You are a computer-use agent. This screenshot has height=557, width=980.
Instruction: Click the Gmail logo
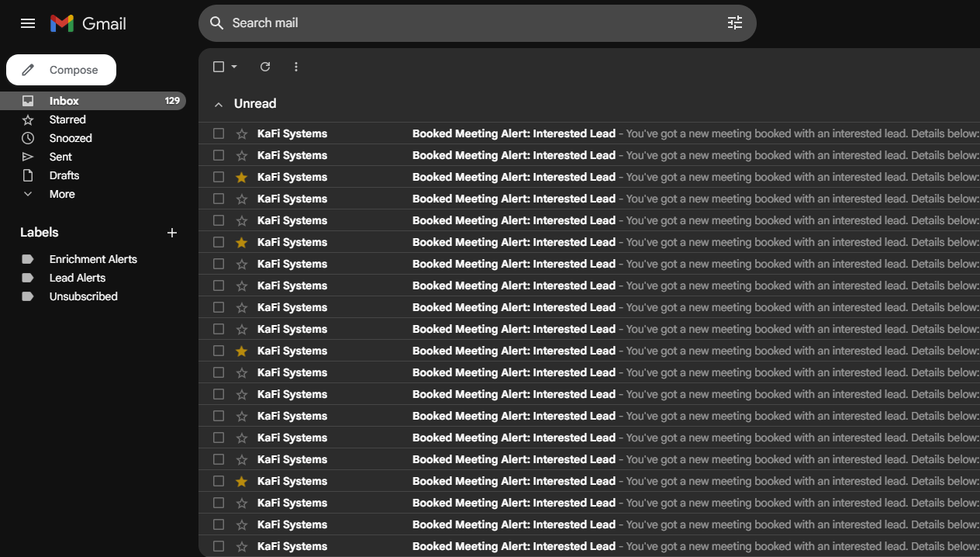[x=88, y=23]
